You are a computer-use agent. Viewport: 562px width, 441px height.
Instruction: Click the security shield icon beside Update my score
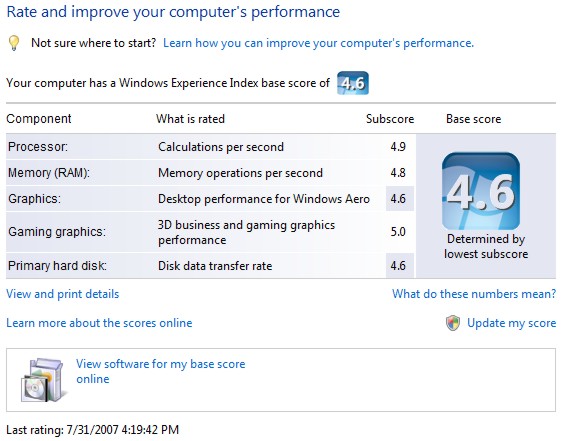coord(453,323)
